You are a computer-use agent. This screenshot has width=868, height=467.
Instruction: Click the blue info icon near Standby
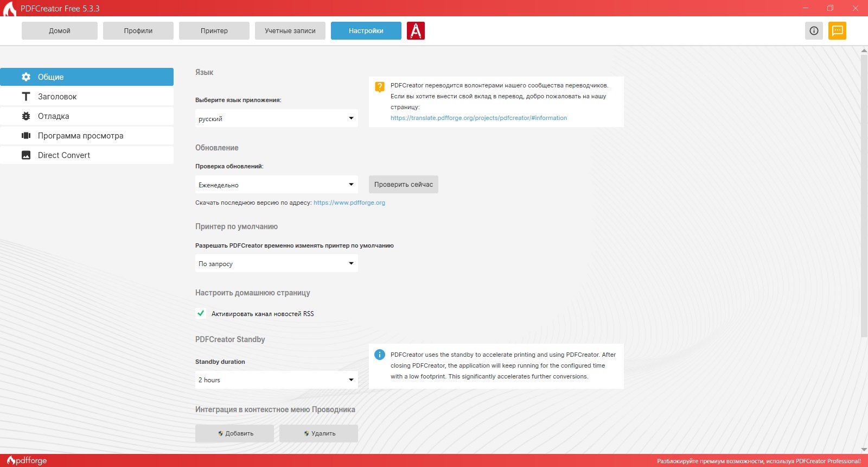[x=380, y=355]
